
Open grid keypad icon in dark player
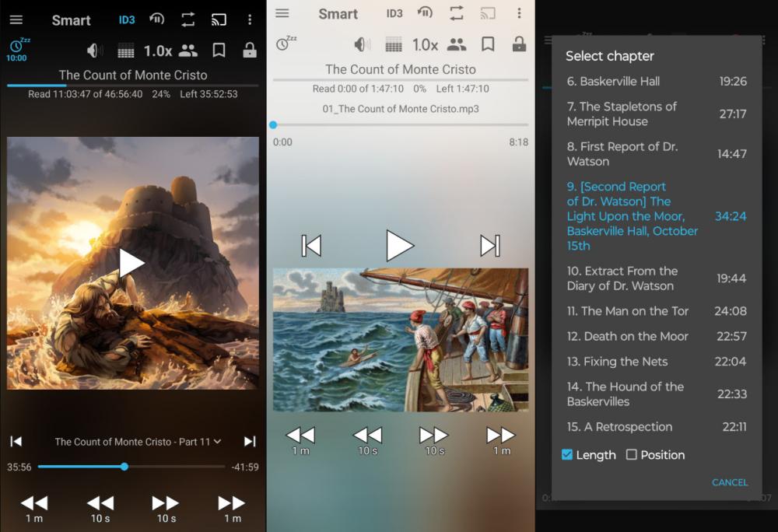pos(125,51)
